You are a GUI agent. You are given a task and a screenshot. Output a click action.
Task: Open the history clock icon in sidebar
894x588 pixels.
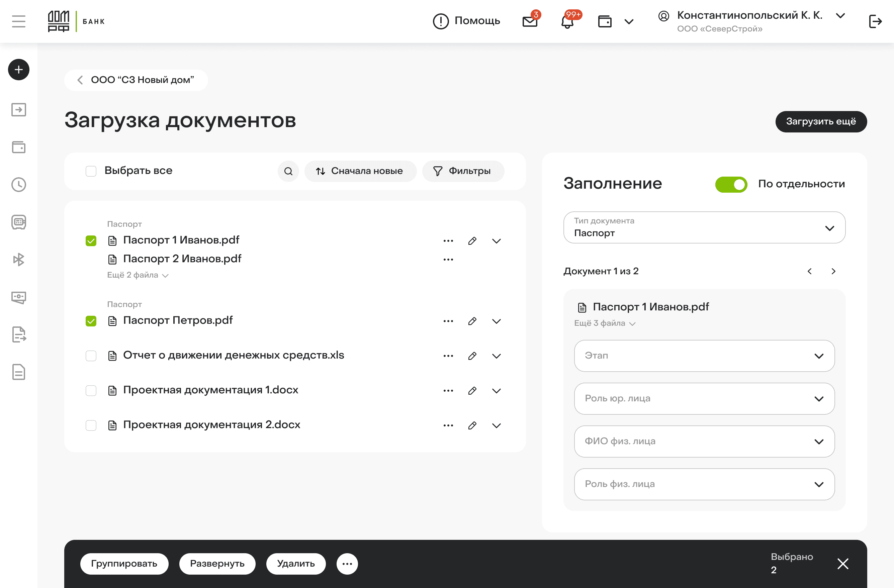click(19, 184)
